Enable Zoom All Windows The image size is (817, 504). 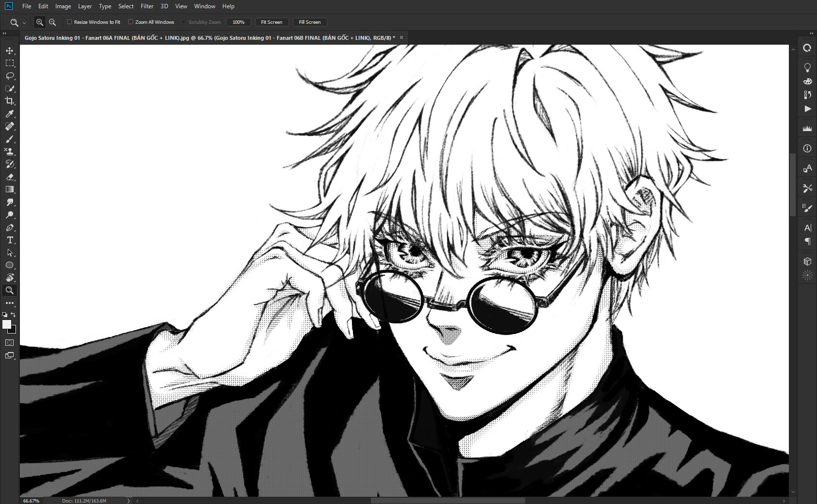pos(131,22)
